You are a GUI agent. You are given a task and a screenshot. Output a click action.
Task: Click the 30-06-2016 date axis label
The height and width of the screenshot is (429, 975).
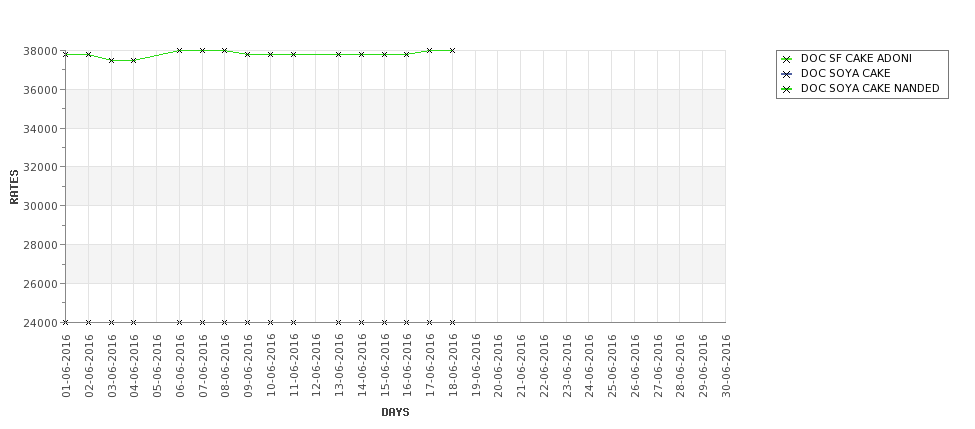(x=726, y=366)
